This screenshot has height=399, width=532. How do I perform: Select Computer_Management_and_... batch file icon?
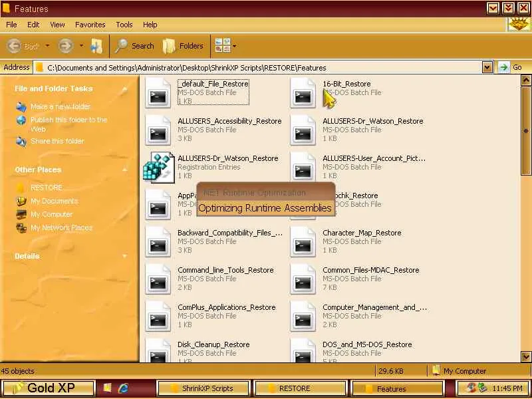303,317
